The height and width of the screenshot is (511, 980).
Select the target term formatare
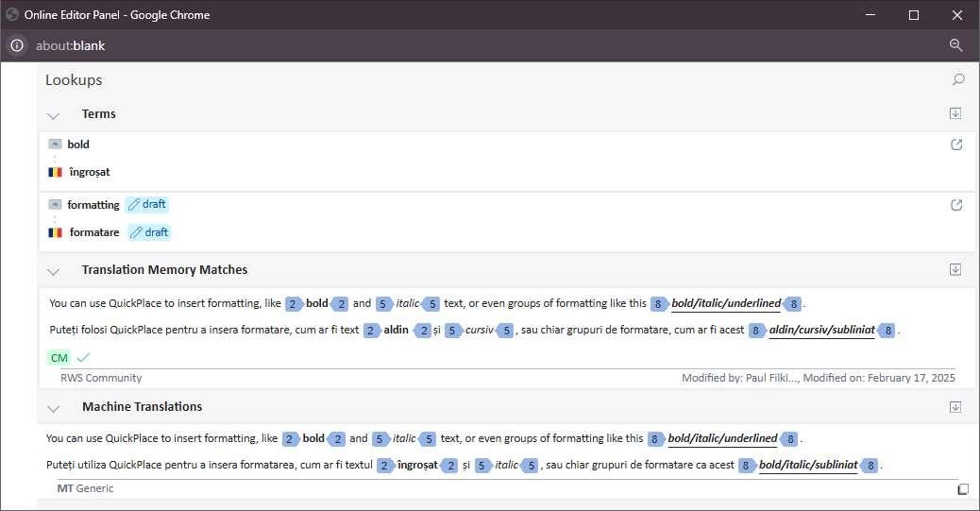[94, 232]
